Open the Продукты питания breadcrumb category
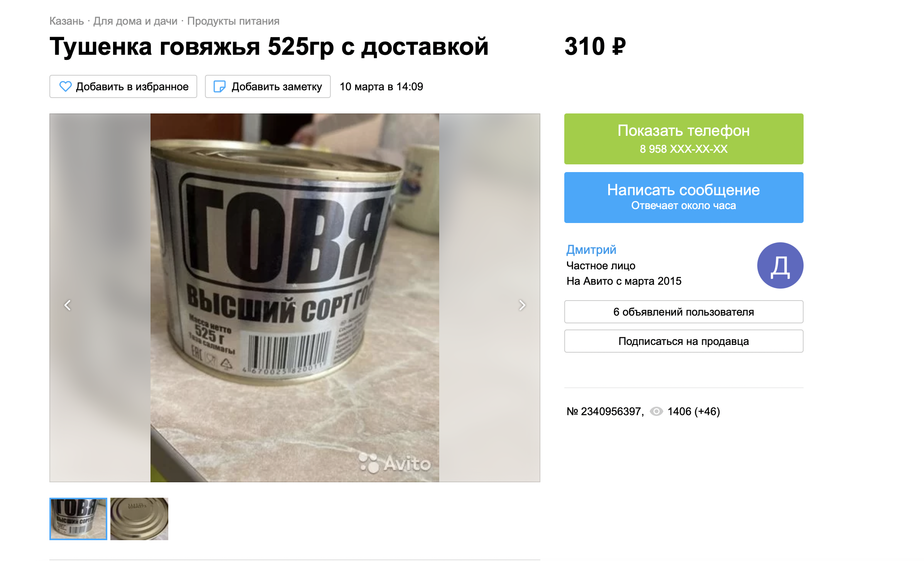This screenshot has width=924, height=561. click(x=233, y=21)
